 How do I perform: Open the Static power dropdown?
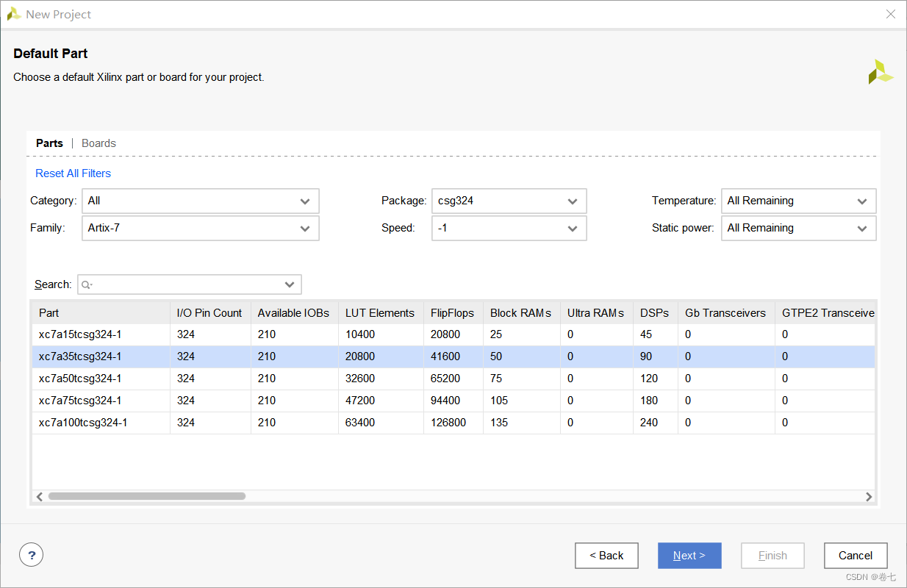click(x=799, y=228)
